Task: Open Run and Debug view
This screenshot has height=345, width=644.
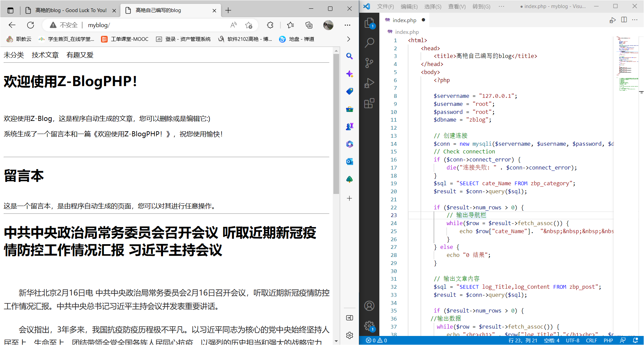Action: [x=369, y=83]
